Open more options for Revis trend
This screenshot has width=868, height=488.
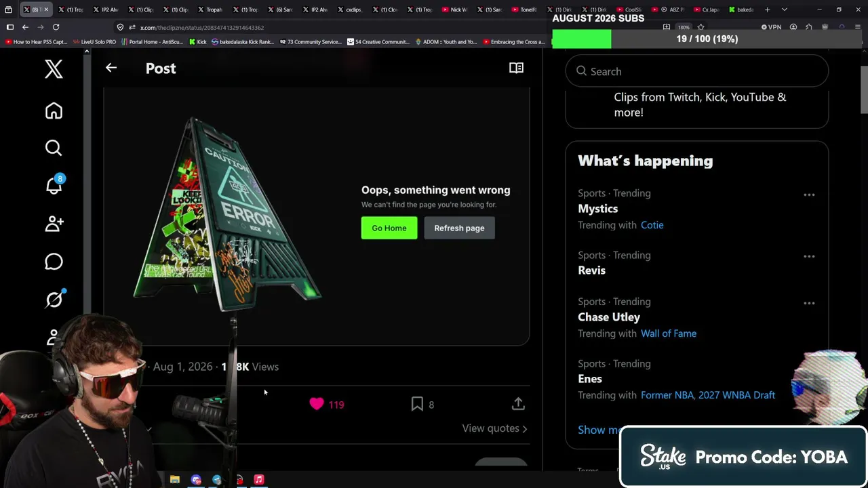point(809,256)
